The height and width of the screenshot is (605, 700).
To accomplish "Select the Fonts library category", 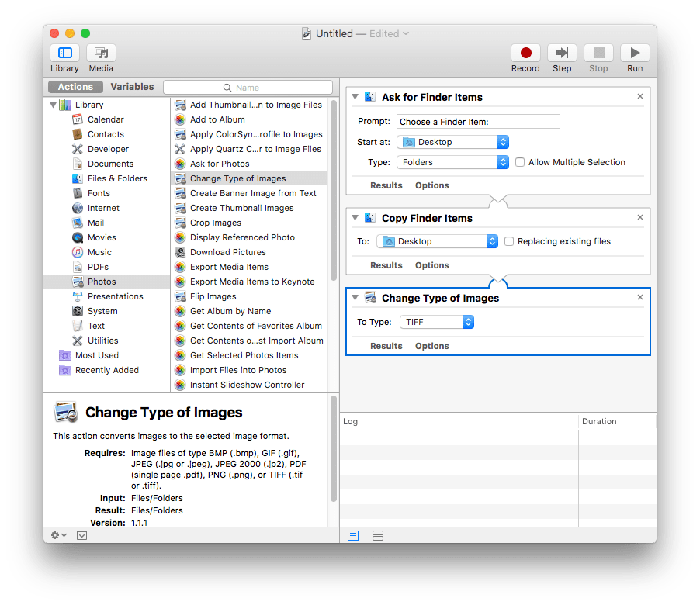I will [99, 193].
